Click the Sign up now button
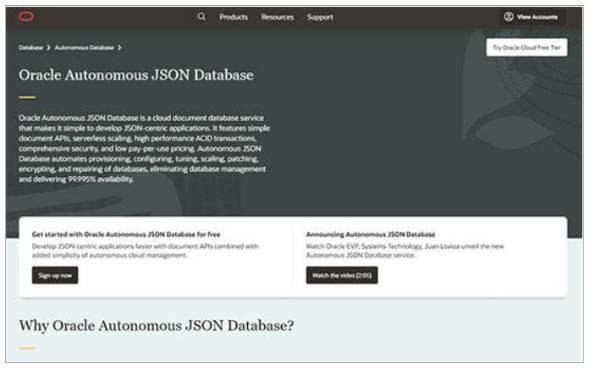The image size is (590, 369). tap(55, 275)
